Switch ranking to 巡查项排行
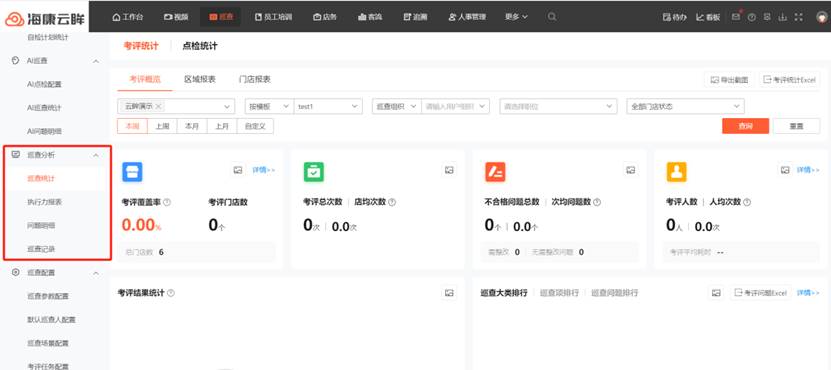The width and height of the screenshot is (831, 370). [559, 293]
